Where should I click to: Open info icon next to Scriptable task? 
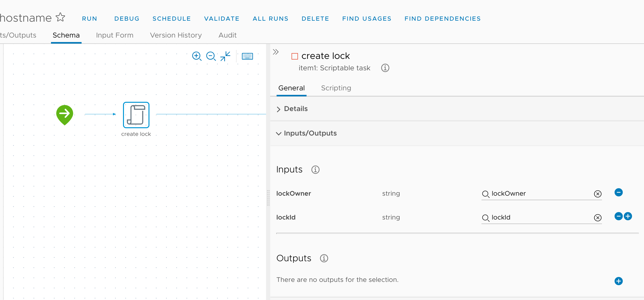385,68
